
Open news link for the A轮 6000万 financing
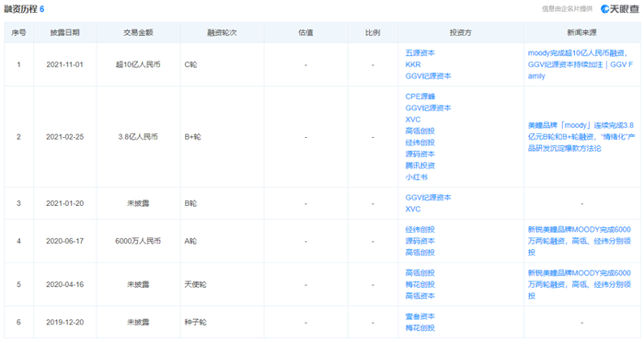pos(579,241)
